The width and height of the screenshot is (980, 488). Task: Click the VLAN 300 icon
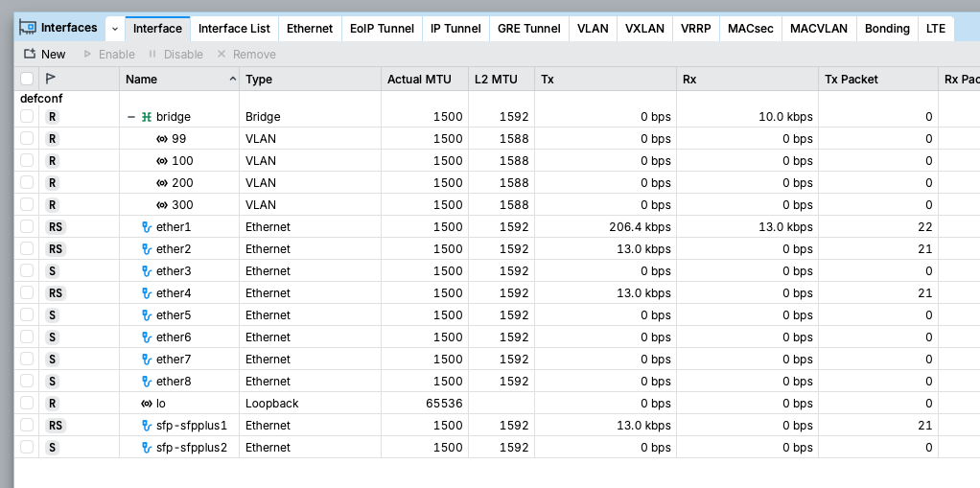(162, 205)
